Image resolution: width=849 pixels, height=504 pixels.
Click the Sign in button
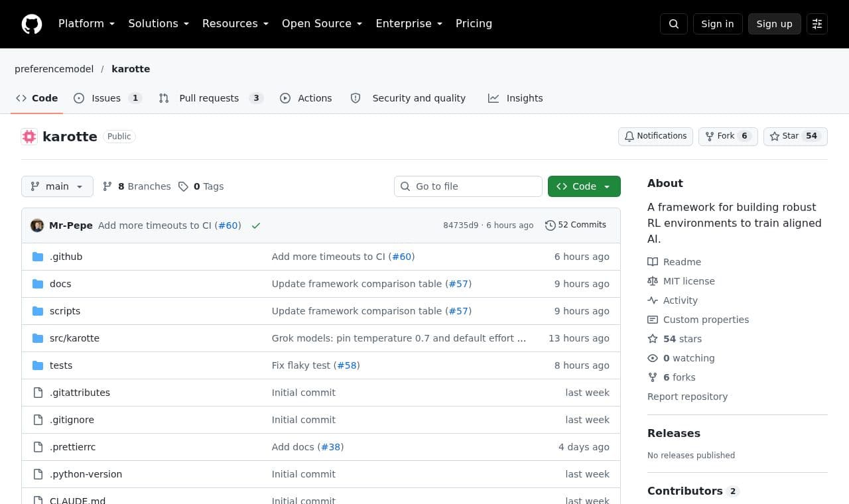click(x=718, y=24)
